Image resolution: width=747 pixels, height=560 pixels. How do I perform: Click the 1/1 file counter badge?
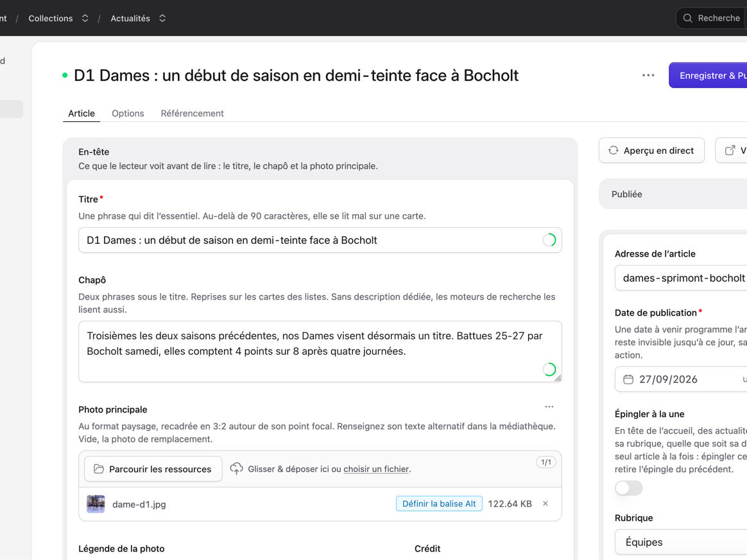pos(546,462)
